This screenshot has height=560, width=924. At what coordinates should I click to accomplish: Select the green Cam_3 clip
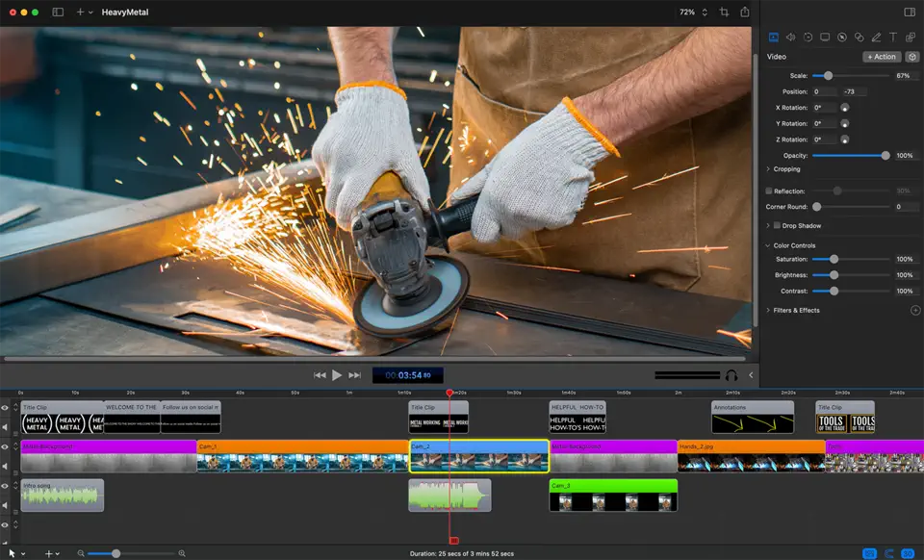613,496
